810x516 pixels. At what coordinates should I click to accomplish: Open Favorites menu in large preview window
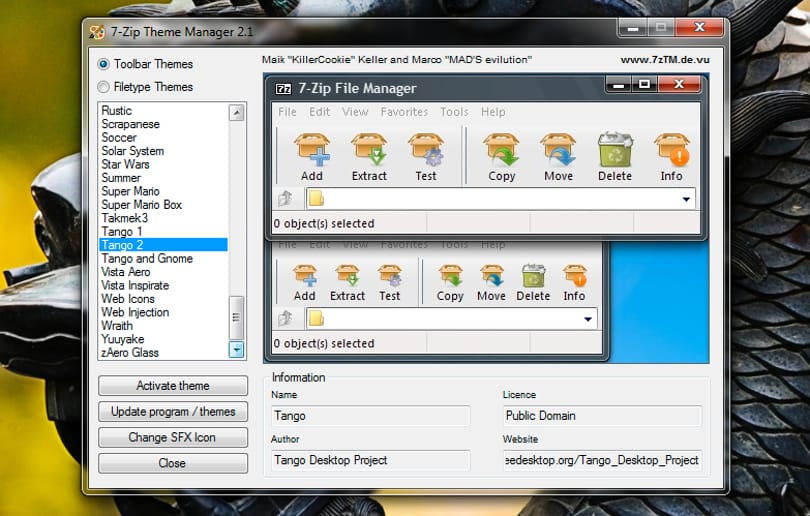[404, 112]
